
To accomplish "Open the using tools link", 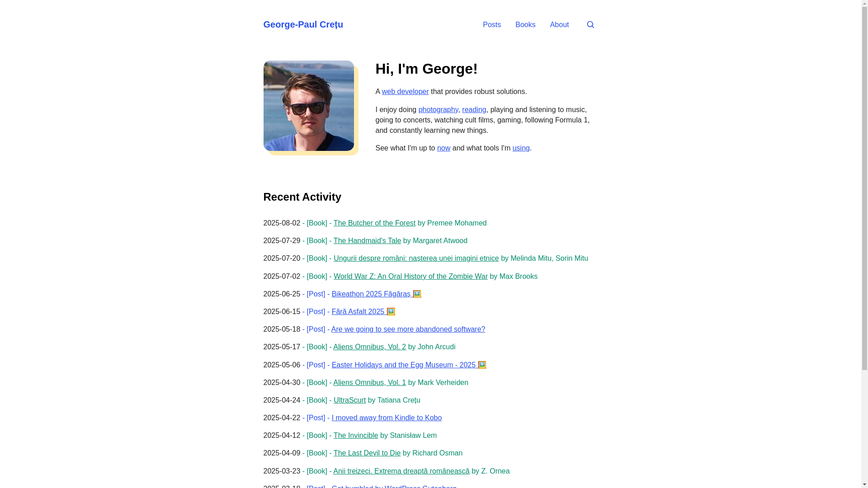I will click(x=521, y=148).
